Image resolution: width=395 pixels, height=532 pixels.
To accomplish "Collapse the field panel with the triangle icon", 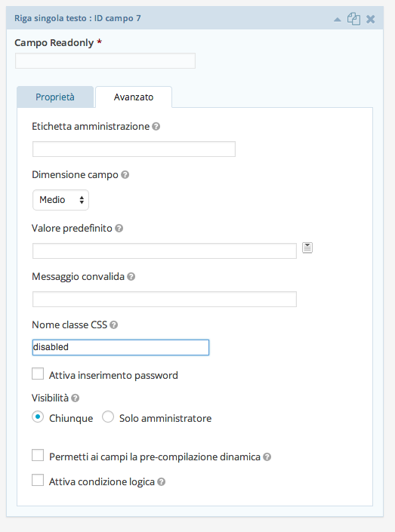I will pyautogui.click(x=338, y=20).
